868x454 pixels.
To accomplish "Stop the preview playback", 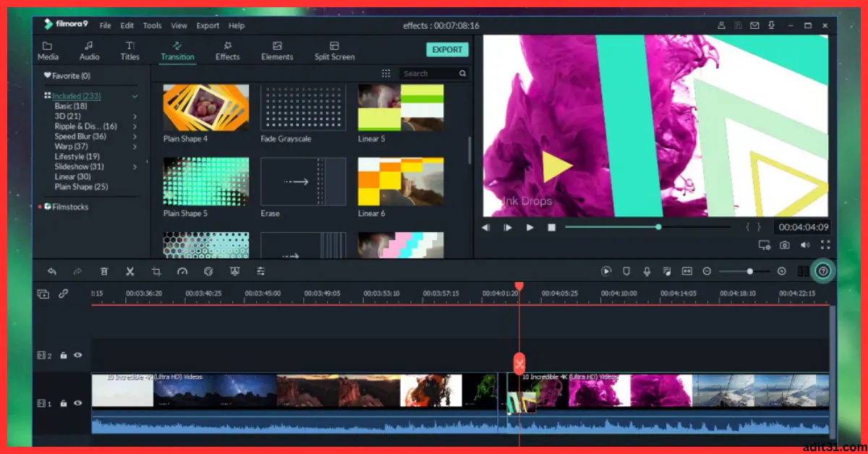I will coord(551,227).
